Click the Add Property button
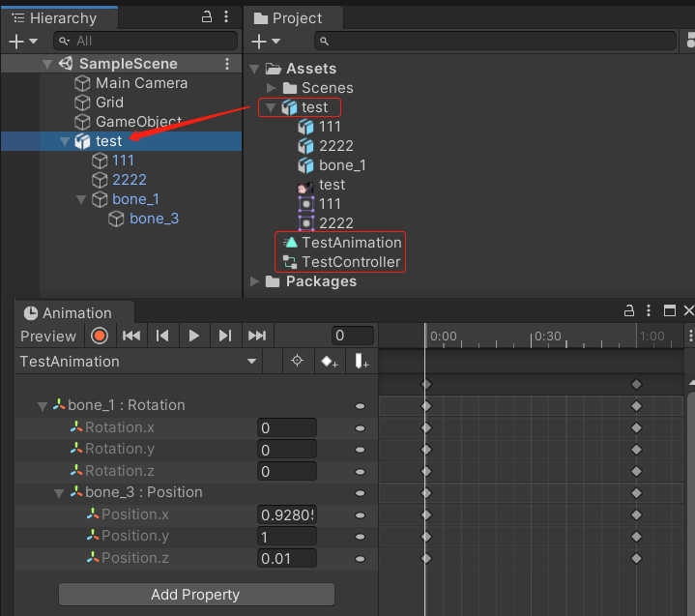Screen dimensions: 695x616 [x=195, y=594]
